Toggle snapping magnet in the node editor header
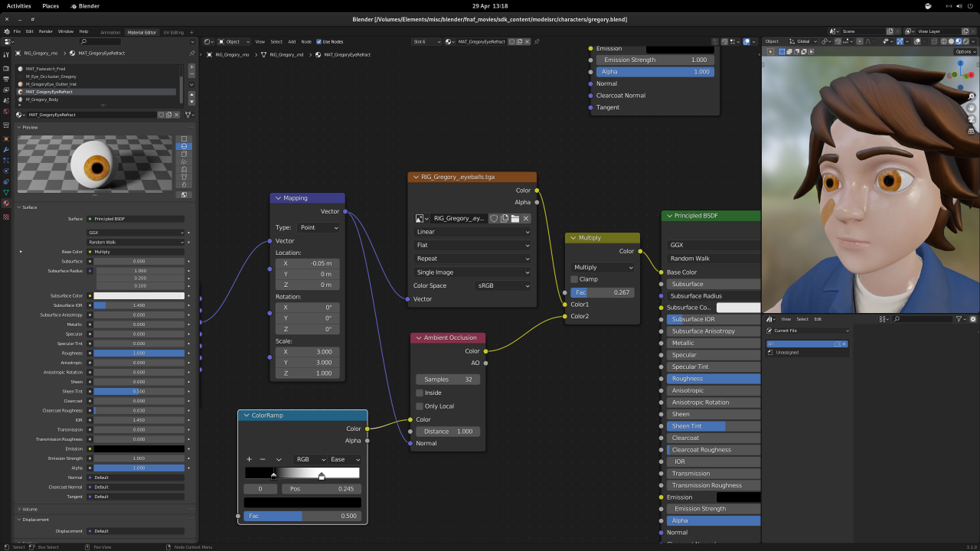This screenshot has height=551, width=980. (724, 41)
